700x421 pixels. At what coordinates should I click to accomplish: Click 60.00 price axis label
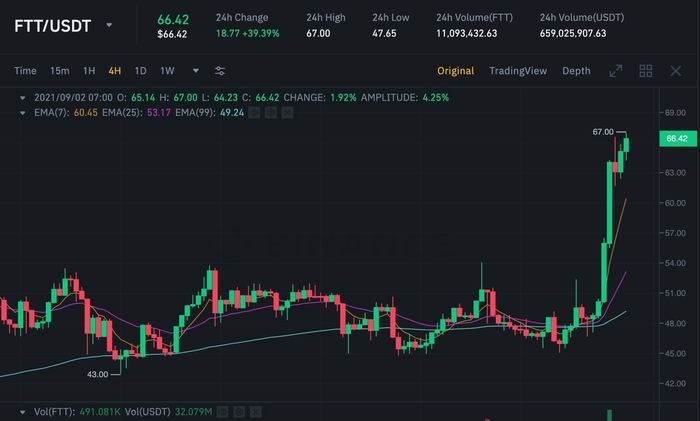tap(675, 203)
